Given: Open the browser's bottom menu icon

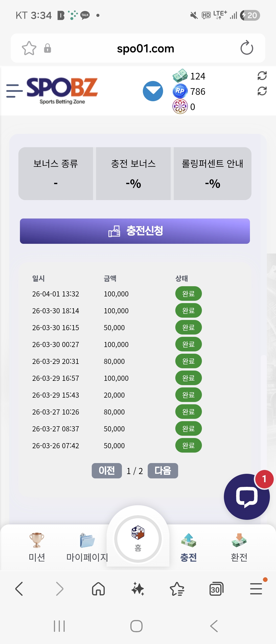Looking at the screenshot, I should tap(256, 589).
